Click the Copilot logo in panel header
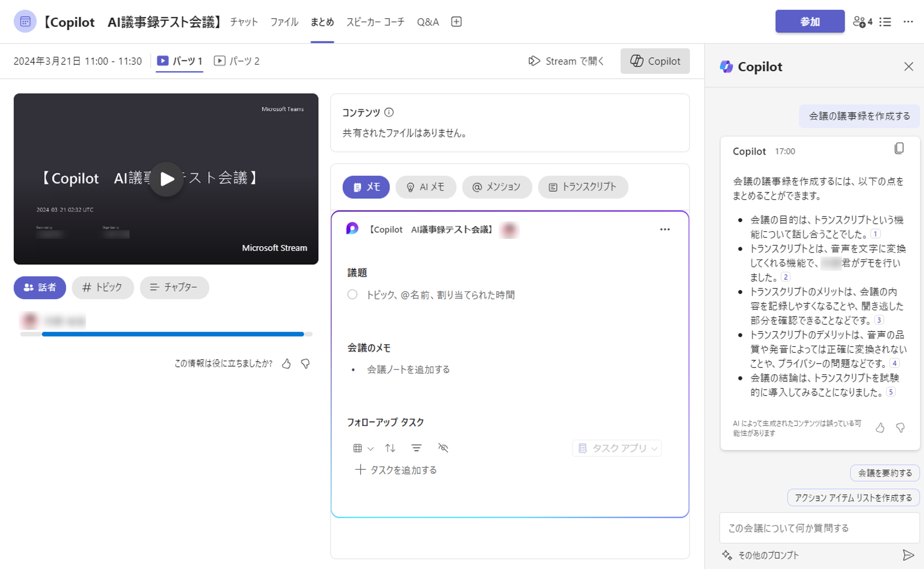The height and width of the screenshot is (569, 924). [726, 67]
